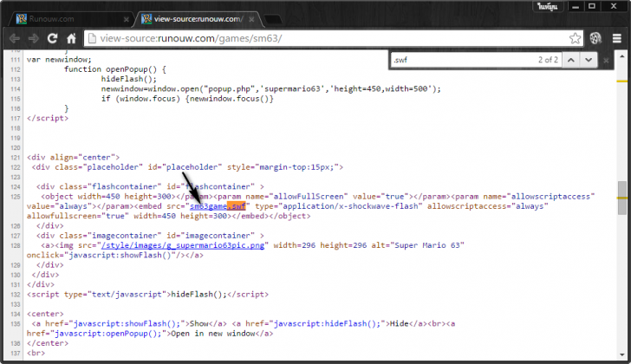The height and width of the screenshot is (364, 631).
Task: Open the sm63game.swf link
Action: point(218,206)
